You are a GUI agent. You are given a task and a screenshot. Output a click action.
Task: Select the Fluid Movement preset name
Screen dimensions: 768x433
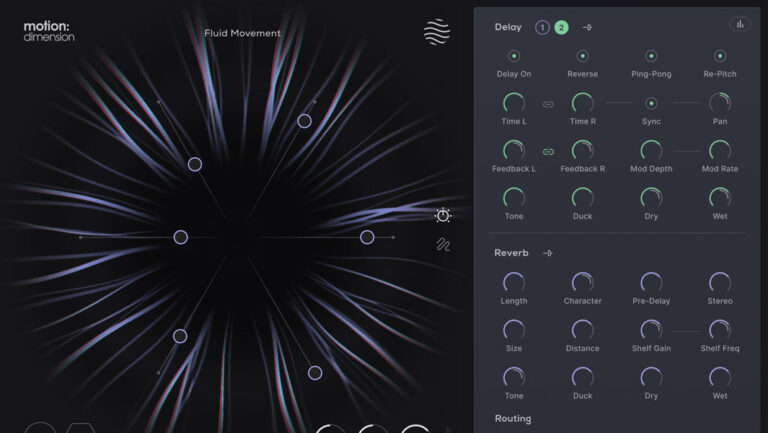coord(242,33)
